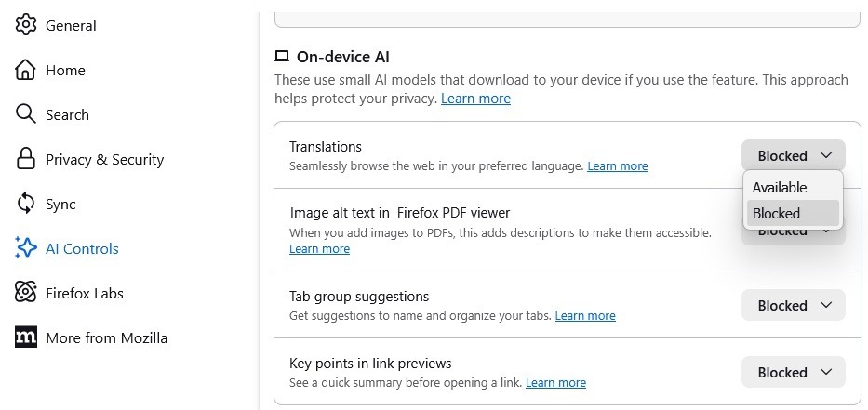Click the Search magnifier icon

point(26,114)
